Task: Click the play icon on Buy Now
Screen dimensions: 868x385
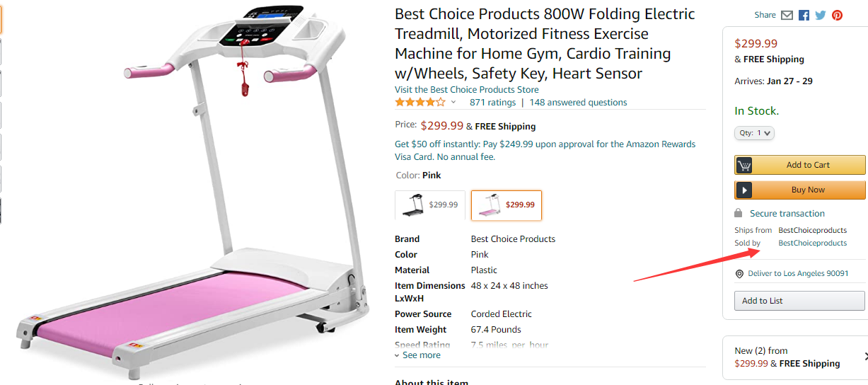Action: (x=743, y=190)
